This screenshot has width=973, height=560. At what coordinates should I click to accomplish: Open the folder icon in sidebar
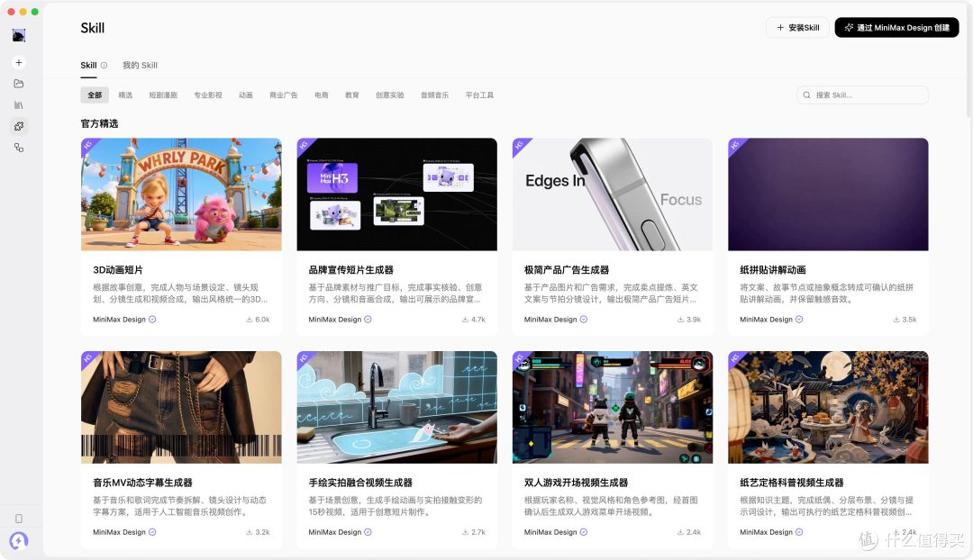pyautogui.click(x=19, y=84)
